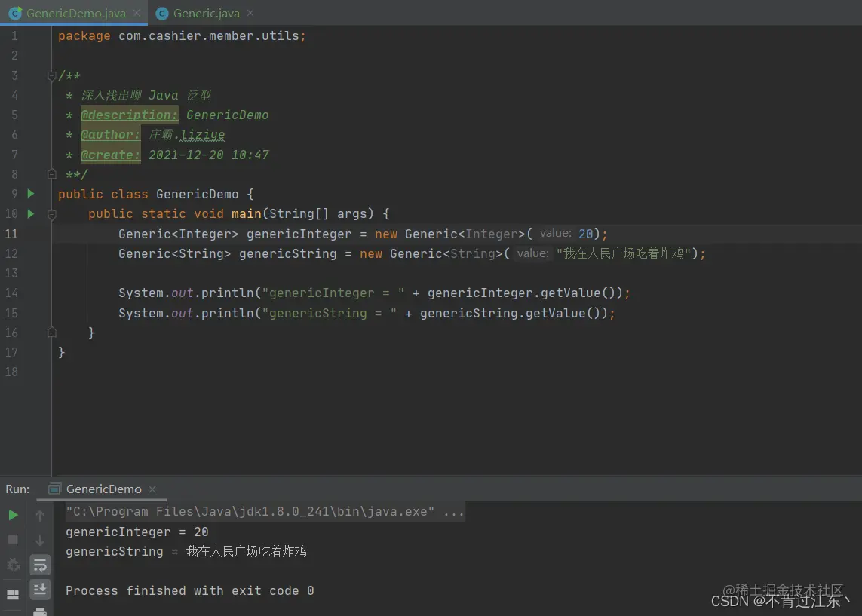This screenshot has height=616, width=862.
Task: Click line number 14 in the gutter
Action: pos(11,293)
